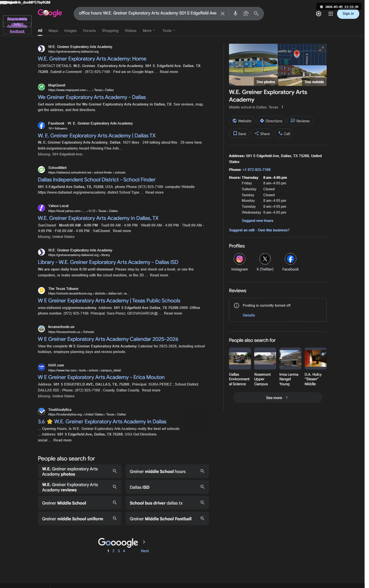
Task: Click the MapQuest result favicon
Action: click(41, 87)
